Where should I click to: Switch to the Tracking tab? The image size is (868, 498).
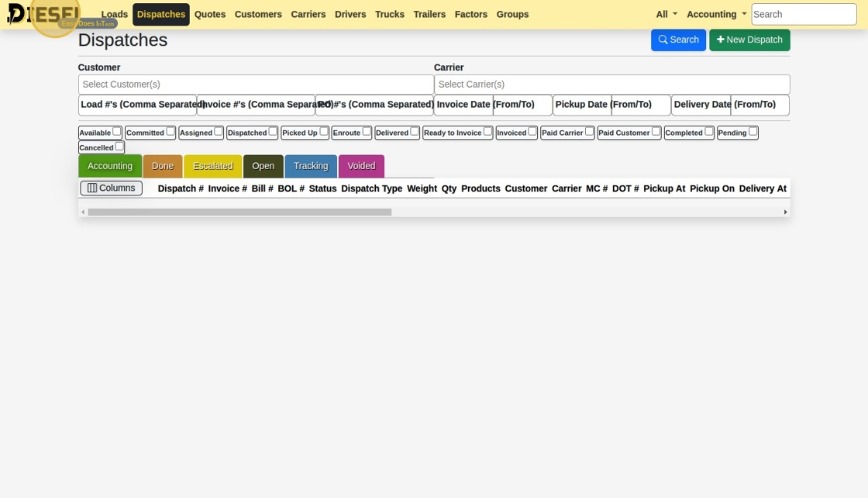tap(311, 166)
